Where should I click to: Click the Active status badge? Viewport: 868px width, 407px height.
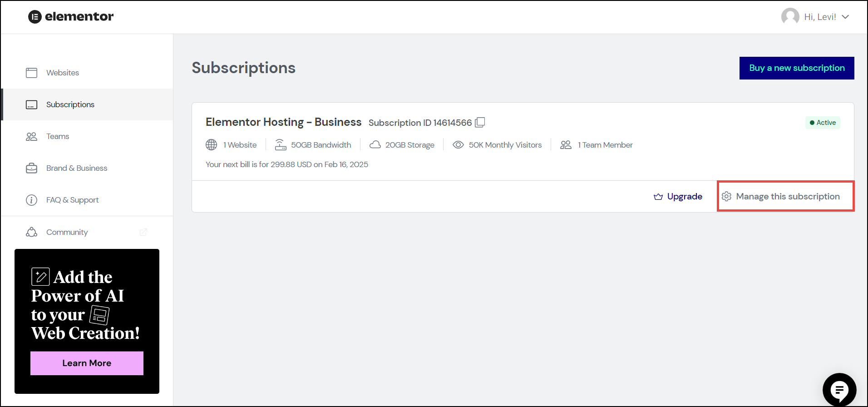[x=823, y=123]
